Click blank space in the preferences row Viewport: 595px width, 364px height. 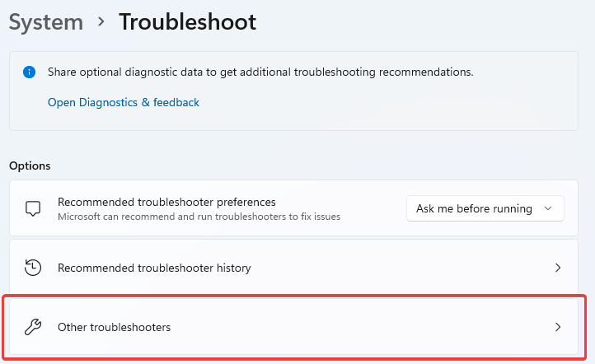point(375,208)
